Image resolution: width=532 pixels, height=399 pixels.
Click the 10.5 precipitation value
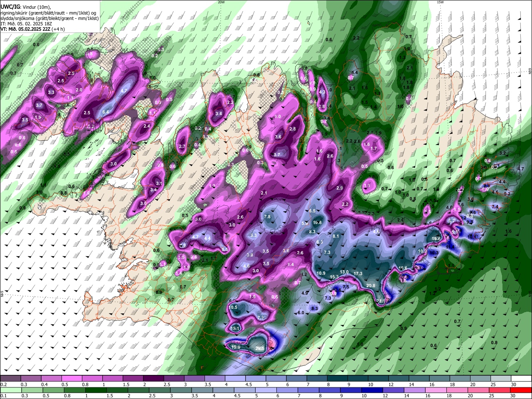(233, 307)
